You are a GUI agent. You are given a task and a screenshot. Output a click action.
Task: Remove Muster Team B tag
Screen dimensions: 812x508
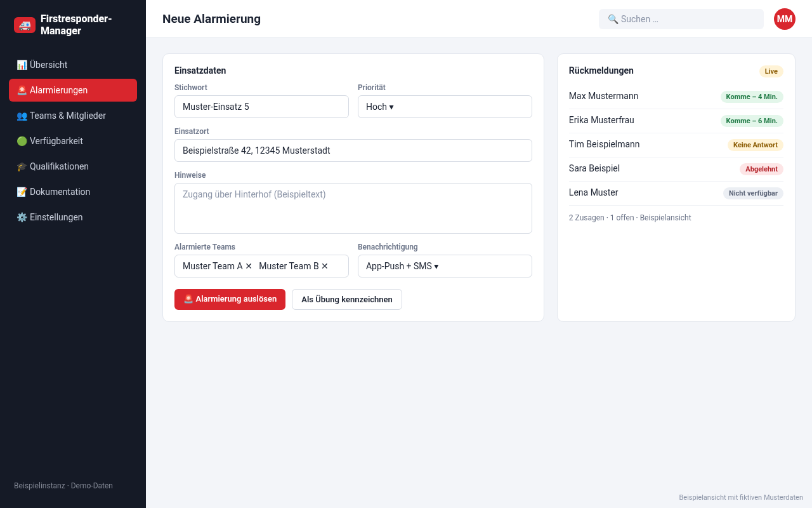(x=325, y=266)
